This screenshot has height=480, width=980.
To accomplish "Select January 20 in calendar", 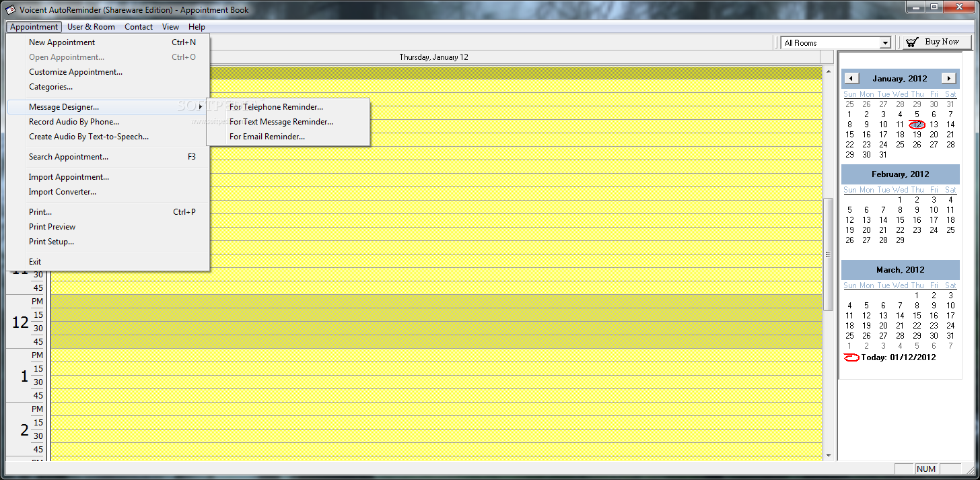I will [934, 135].
